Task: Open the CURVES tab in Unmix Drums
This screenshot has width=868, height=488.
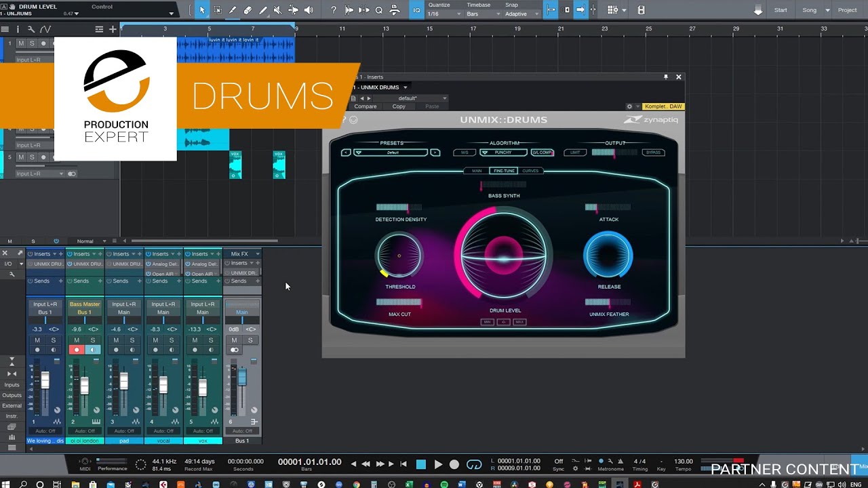Action: click(530, 171)
